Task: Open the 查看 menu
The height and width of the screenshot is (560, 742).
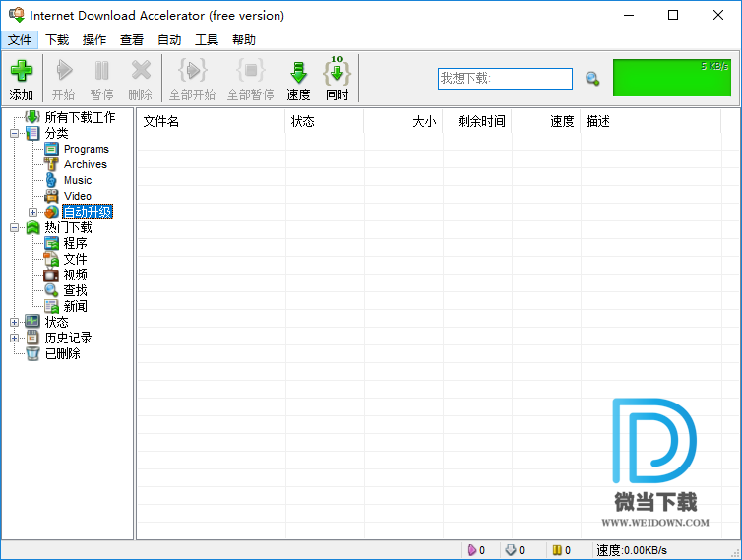Action: tap(132, 39)
